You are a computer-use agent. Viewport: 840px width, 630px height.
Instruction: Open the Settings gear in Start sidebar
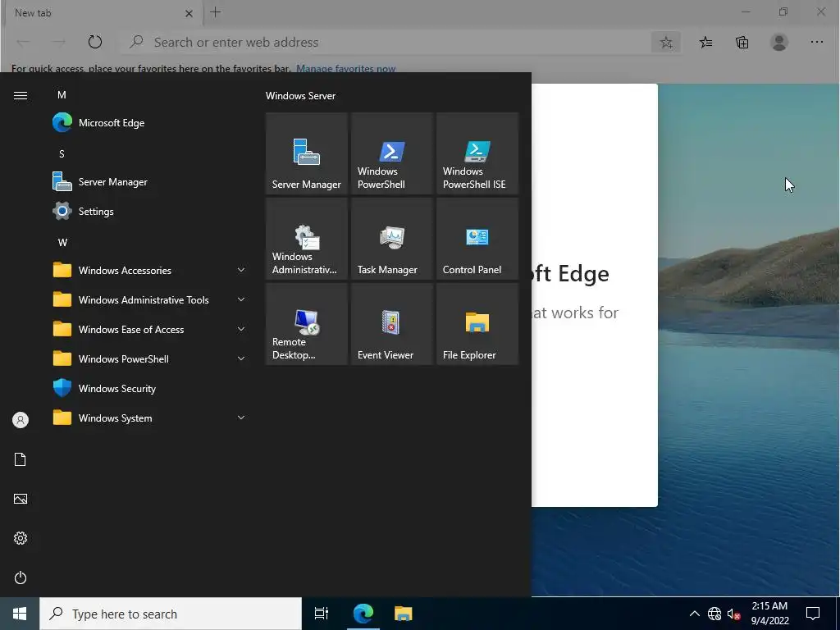click(x=21, y=538)
